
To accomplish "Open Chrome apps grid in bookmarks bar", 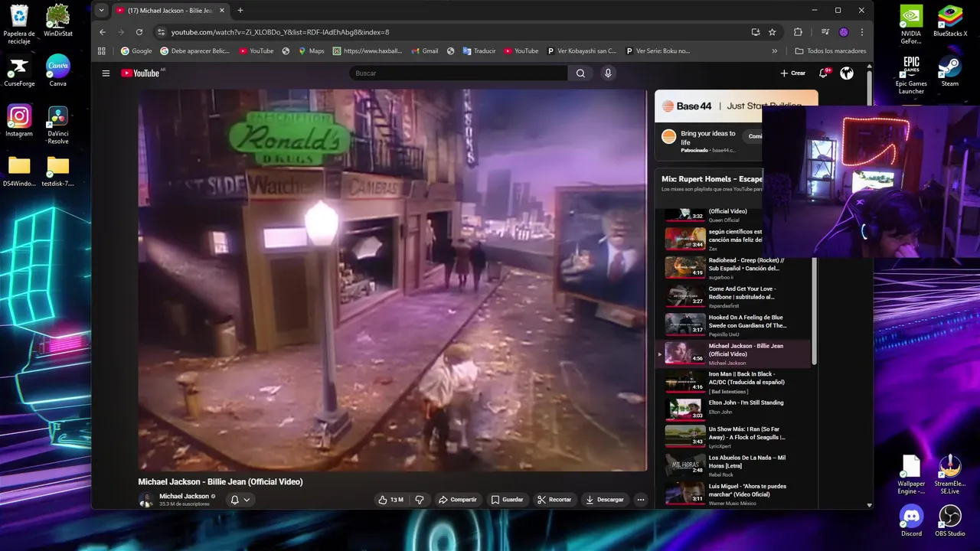I will tap(102, 51).
